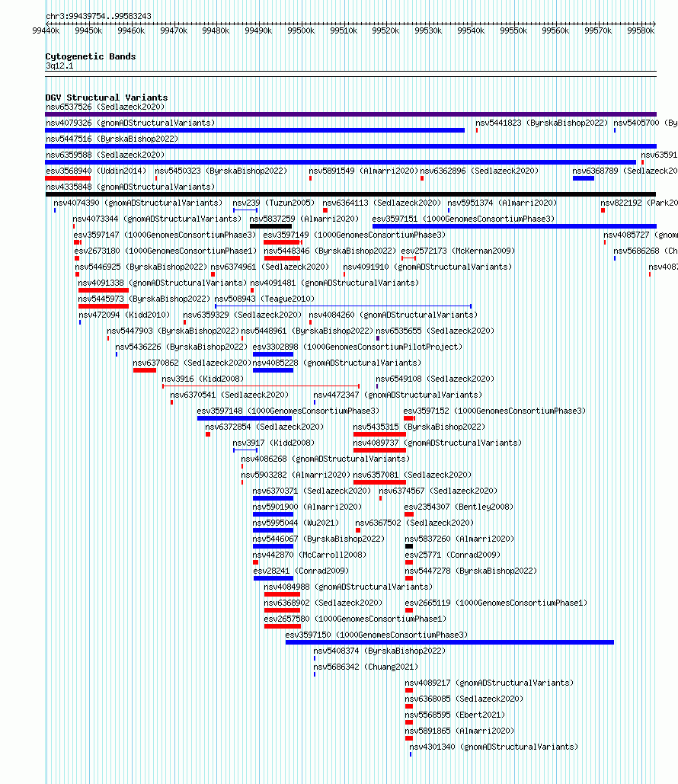The height and width of the screenshot is (784, 678).
Task: Select the blue esv28241 variant bar
Action: (x=273, y=578)
